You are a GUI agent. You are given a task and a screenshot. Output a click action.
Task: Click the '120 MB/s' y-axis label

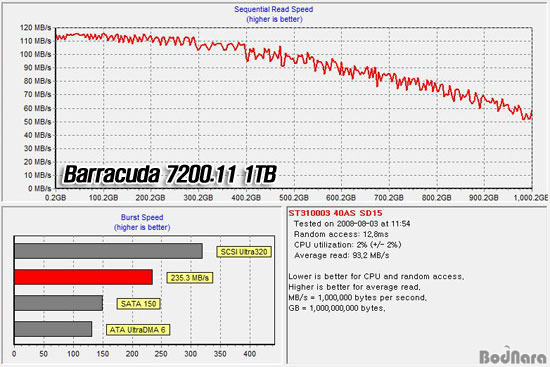36,28
